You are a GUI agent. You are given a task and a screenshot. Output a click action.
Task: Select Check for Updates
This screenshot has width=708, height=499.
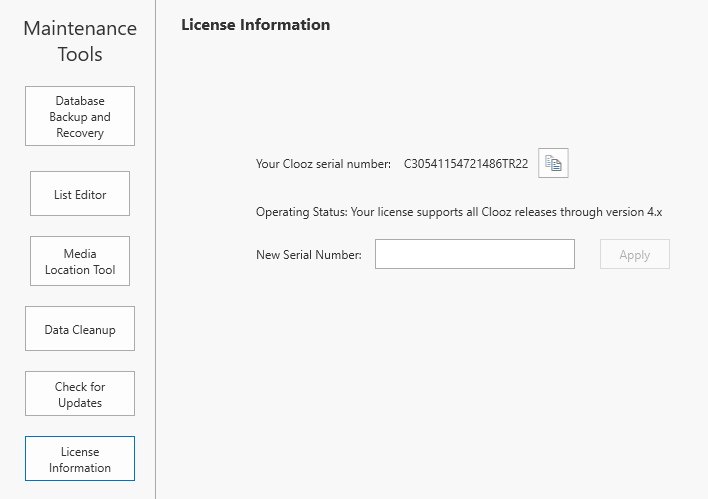click(80, 394)
